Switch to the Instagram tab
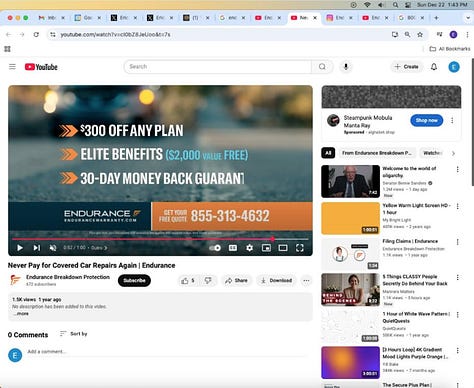474x388 pixels. click(339, 18)
